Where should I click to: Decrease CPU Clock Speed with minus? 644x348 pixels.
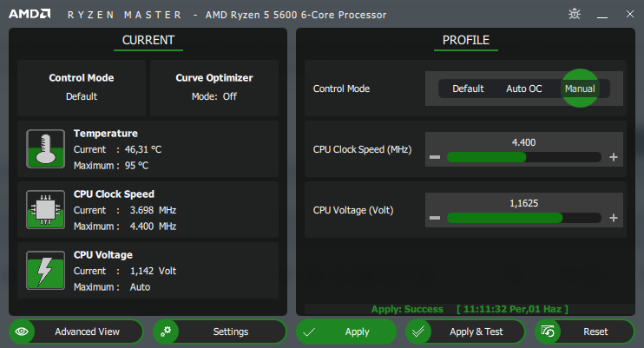point(435,157)
